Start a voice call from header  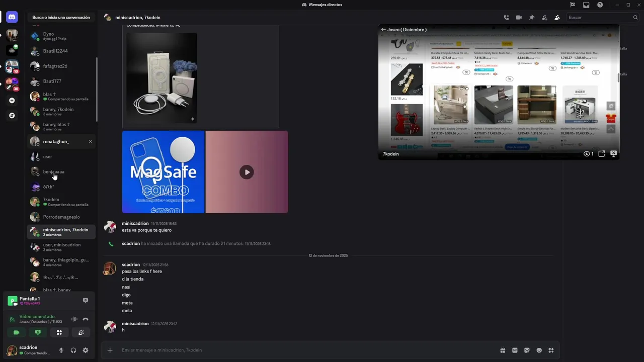506,18
